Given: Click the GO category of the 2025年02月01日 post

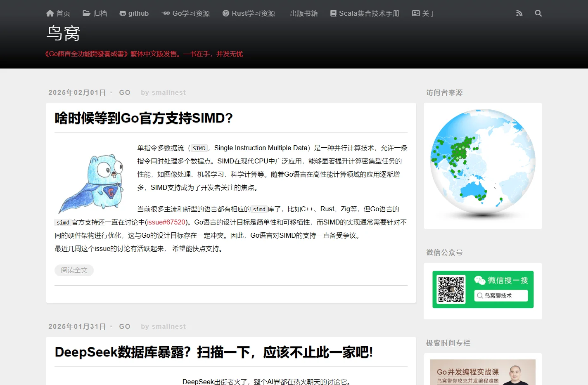Looking at the screenshot, I should click(125, 92).
